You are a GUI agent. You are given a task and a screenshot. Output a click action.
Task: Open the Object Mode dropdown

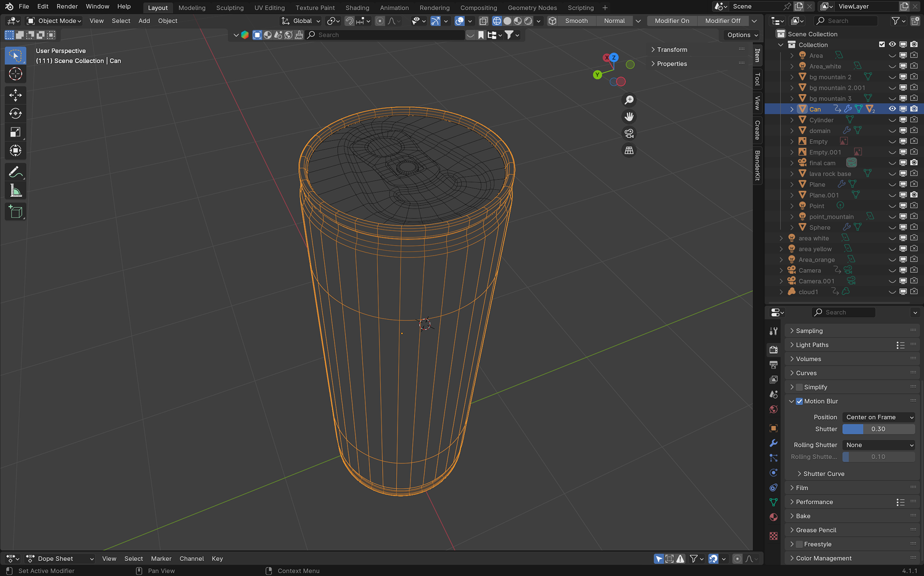pos(54,21)
